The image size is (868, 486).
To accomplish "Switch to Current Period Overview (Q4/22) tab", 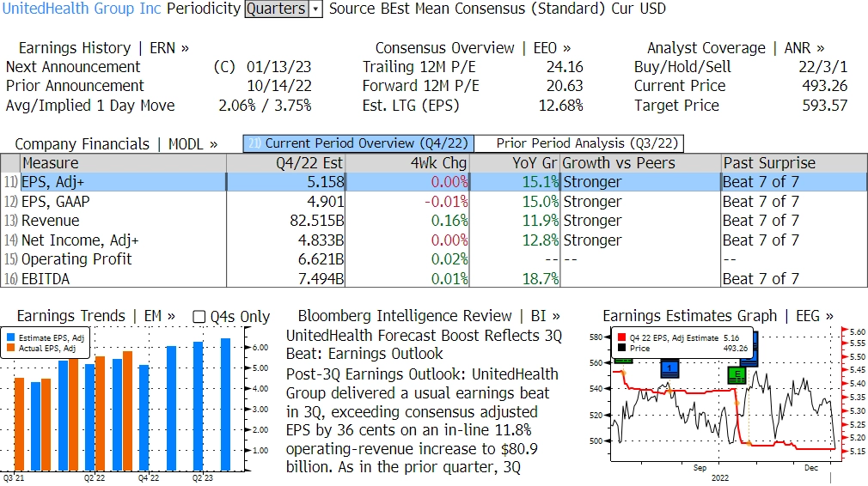I will click(358, 143).
